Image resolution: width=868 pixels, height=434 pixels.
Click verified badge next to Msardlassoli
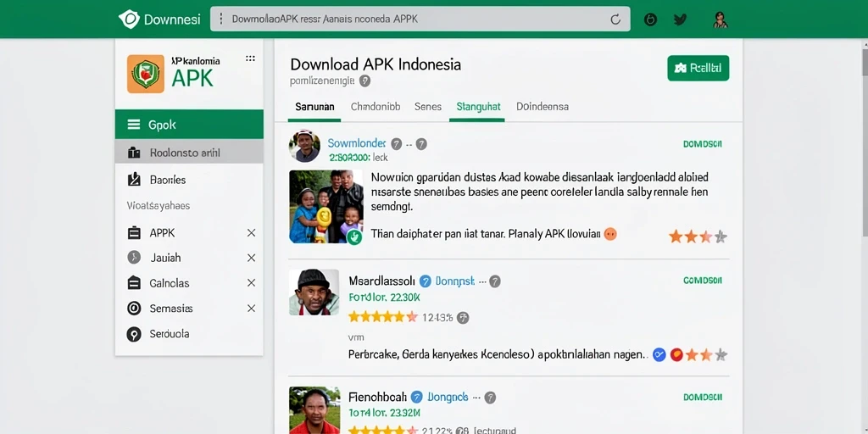tap(426, 281)
